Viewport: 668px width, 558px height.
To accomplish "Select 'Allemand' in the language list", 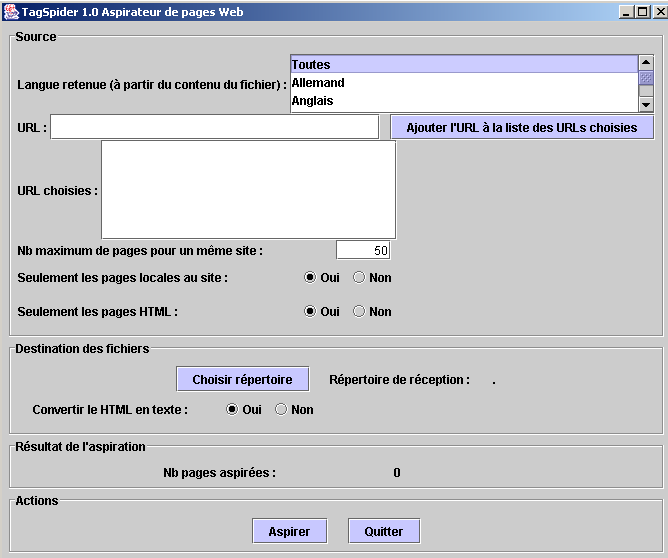I will [463, 83].
